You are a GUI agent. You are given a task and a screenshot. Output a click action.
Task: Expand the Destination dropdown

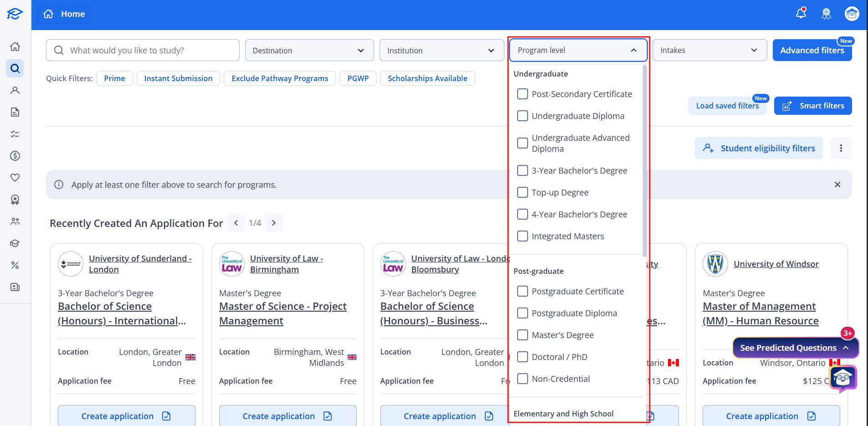(309, 50)
